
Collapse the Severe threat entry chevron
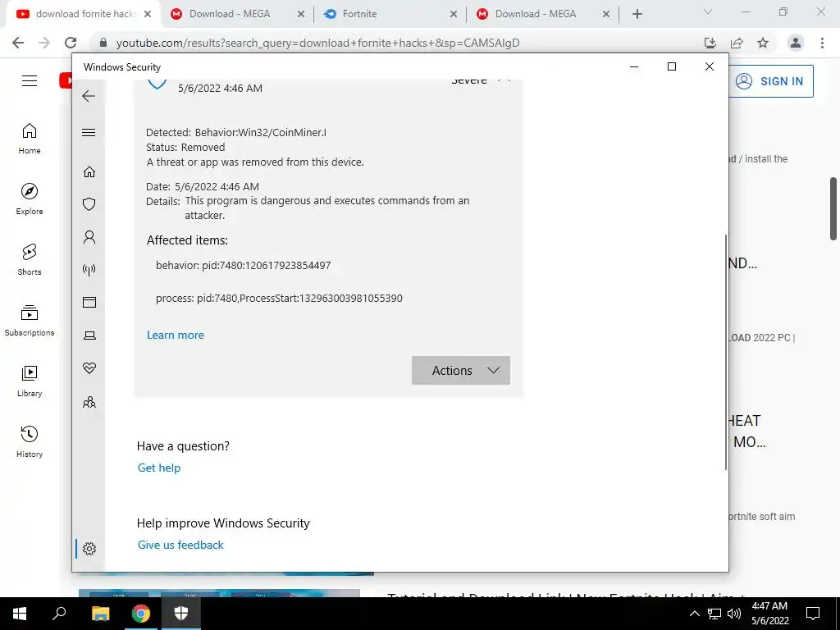[x=504, y=80]
